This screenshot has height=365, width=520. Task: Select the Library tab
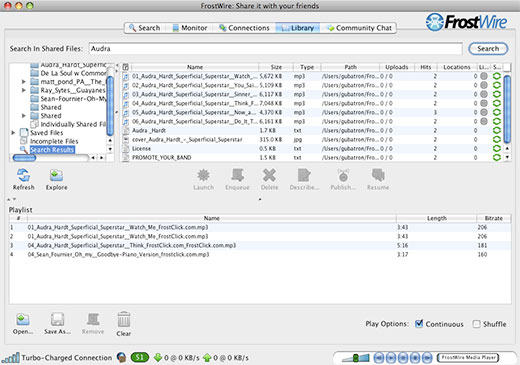(298, 28)
